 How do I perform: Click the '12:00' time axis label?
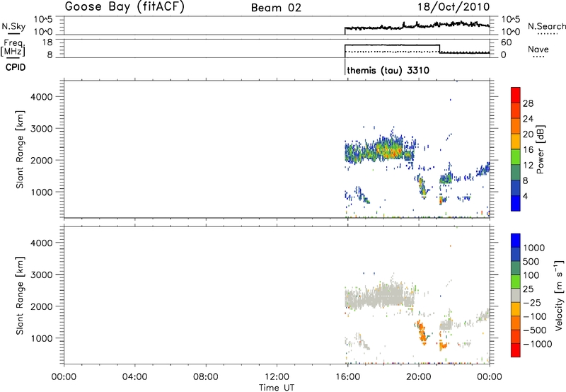pyautogui.click(x=277, y=377)
